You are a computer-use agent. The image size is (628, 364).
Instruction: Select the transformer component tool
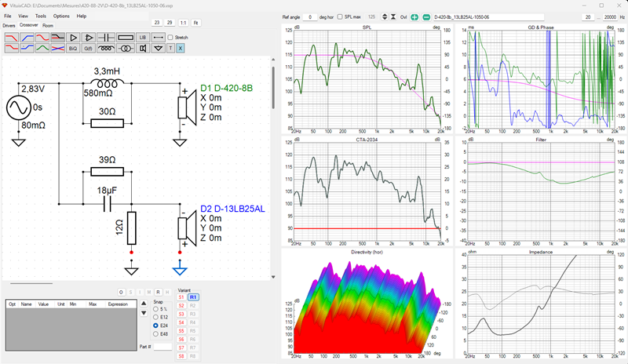[x=126, y=49]
